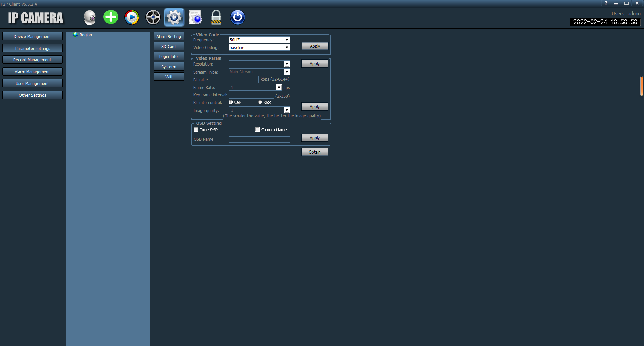Select the CBR bit rate radio button

click(x=231, y=102)
